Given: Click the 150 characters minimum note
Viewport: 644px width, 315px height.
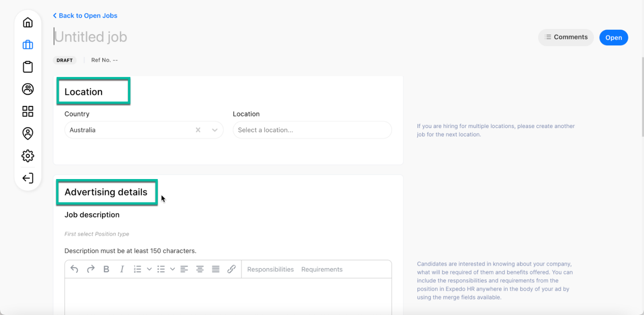Looking at the screenshot, I should click(x=130, y=251).
